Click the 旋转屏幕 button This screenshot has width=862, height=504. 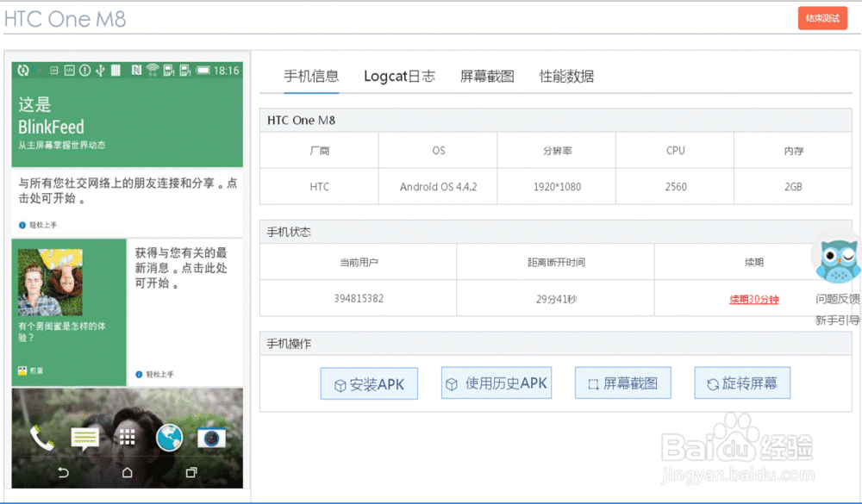pyautogui.click(x=742, y=383)
